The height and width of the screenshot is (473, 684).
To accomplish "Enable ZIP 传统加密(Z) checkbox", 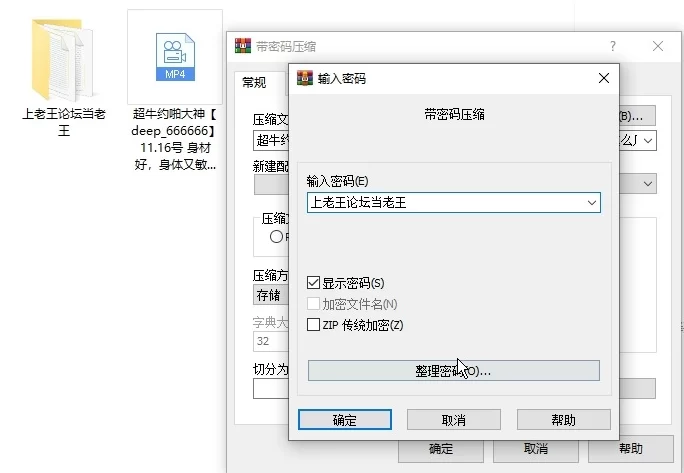I will (x=313, y=325).
